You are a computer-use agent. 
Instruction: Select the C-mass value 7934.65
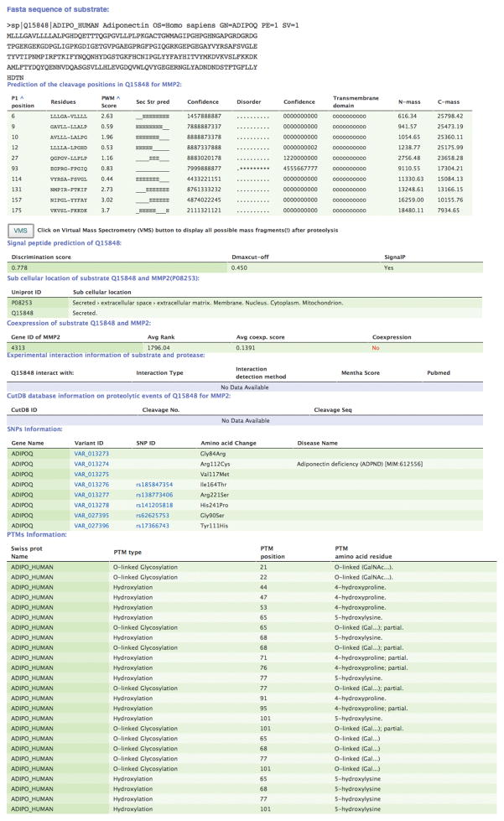[449, 210]
